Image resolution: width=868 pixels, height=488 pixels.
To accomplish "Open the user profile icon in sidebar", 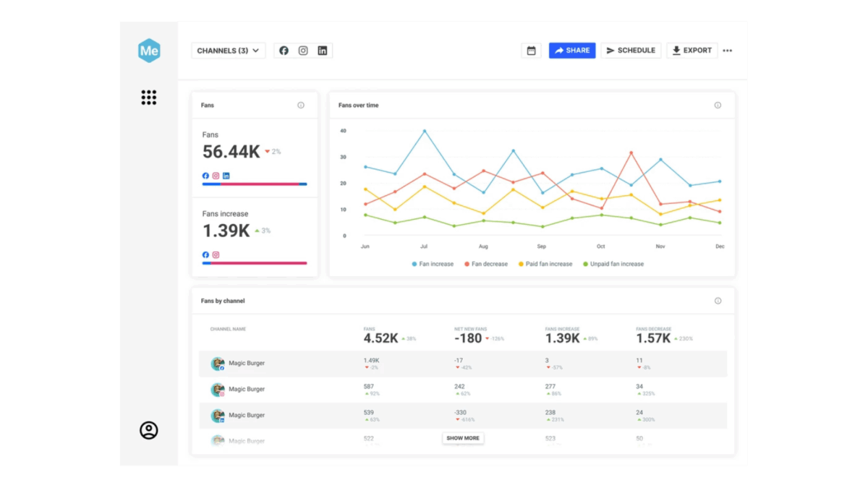I will coord(149,430).
